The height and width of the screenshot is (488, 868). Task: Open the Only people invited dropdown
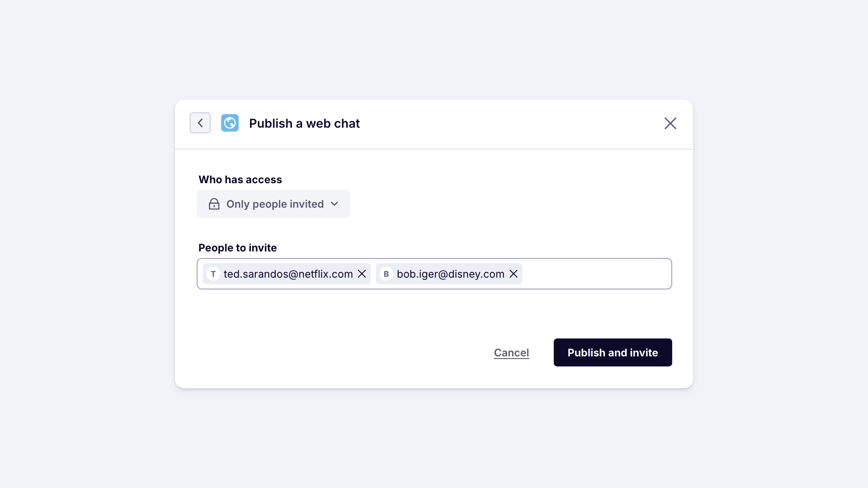coord(273,204)
